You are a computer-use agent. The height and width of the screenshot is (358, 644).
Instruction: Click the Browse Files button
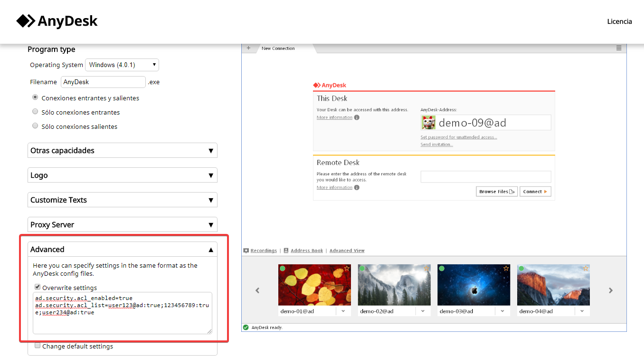497,192
